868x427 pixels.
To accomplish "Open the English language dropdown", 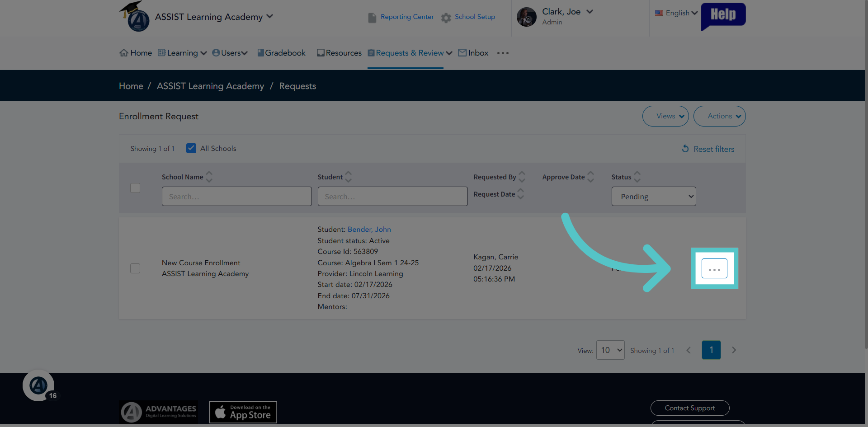I will [682, 13].
